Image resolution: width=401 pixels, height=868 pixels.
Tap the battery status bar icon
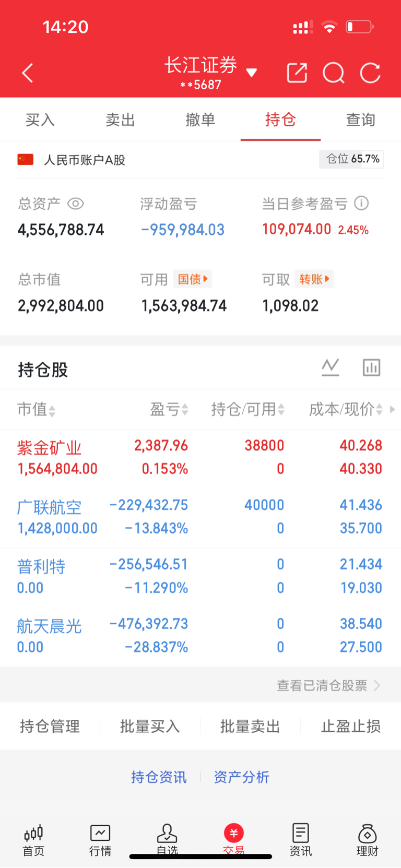point(360,27)
